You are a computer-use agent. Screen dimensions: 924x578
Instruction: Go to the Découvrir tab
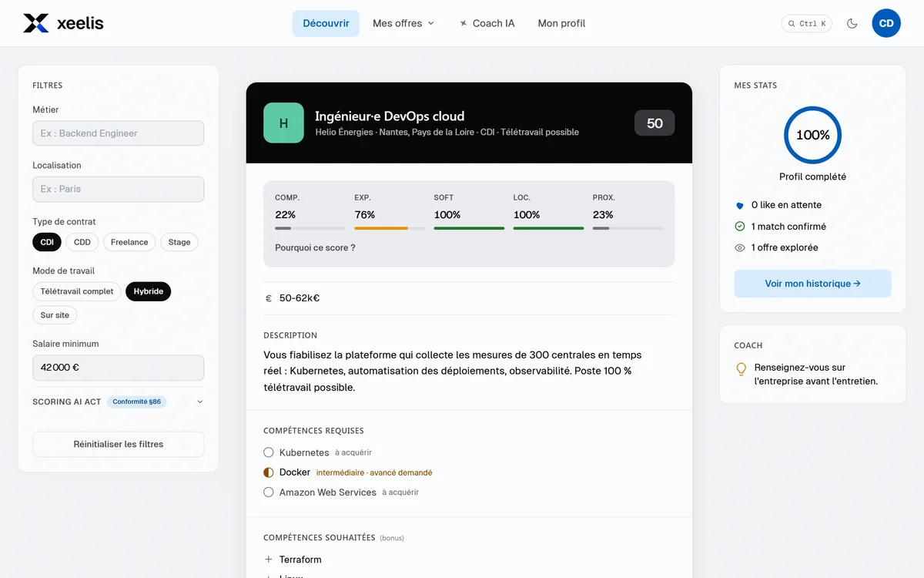pyautogui.click(x=326, y=23)
